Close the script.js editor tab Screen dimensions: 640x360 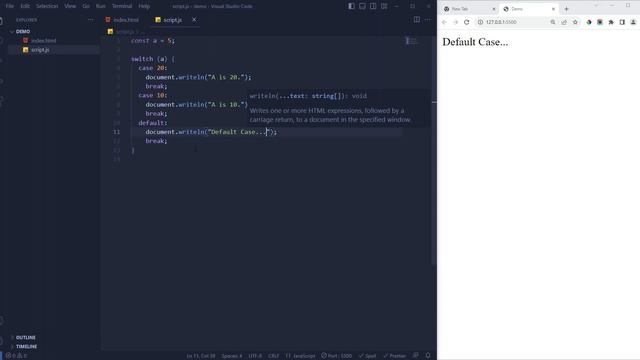point(194,20)
